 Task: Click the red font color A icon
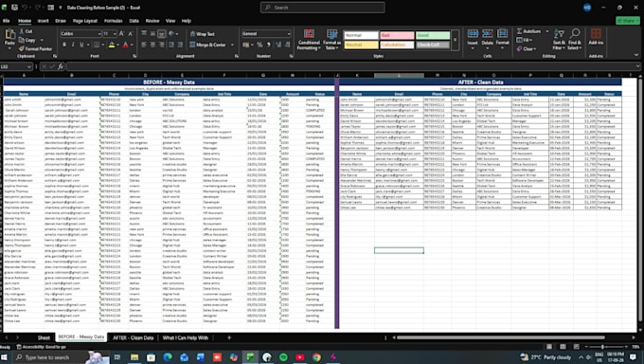click(126, 45)
